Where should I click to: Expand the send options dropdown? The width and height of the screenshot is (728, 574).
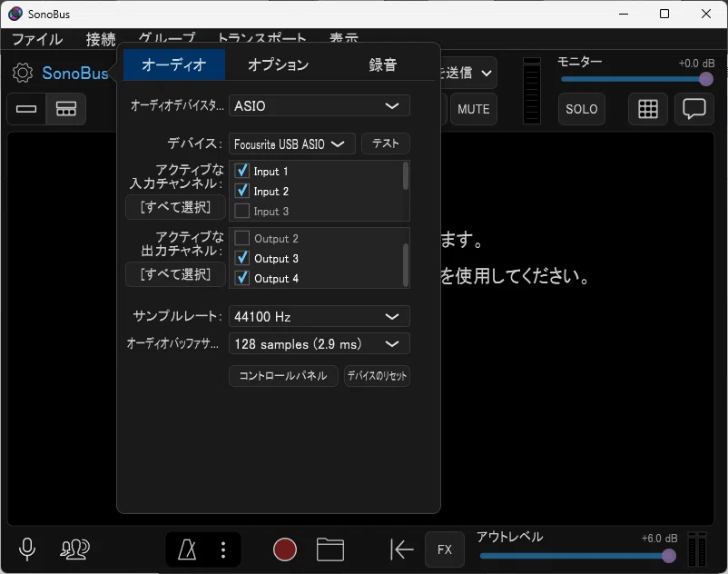(468, 73)
